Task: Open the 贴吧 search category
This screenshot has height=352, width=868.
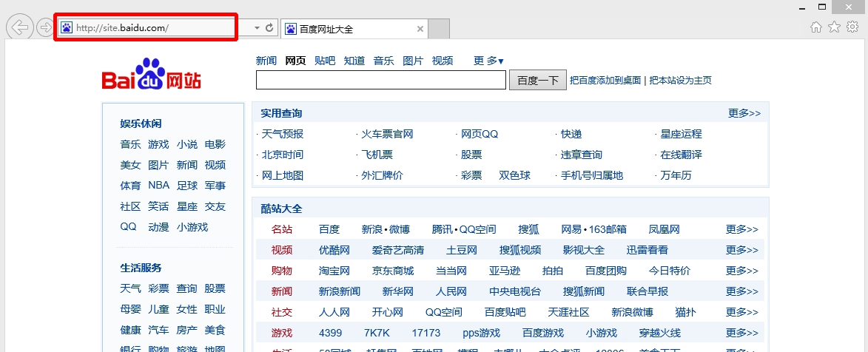Action: [x=325, y=61]
